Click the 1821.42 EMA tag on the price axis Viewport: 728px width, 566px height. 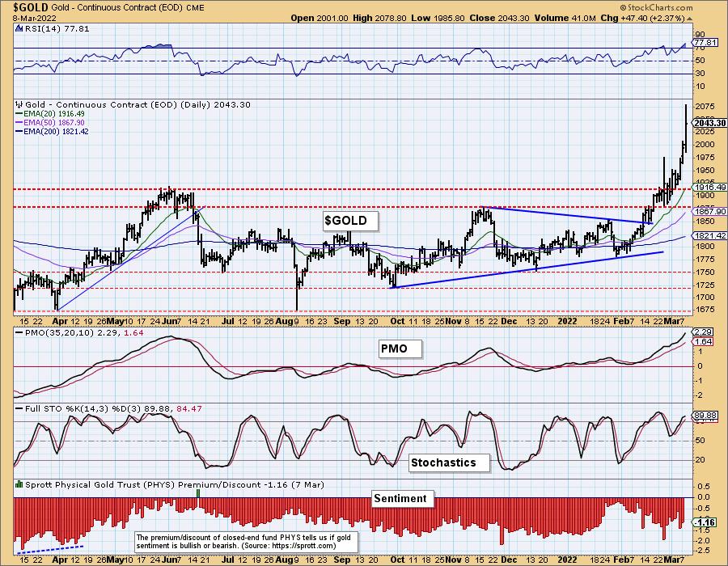point(709,235)
